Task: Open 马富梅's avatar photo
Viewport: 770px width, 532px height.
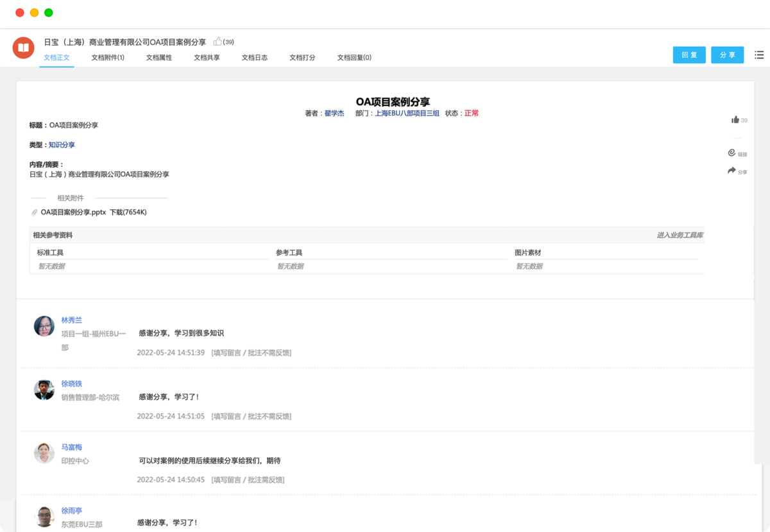Action: [x=44, y=453]
